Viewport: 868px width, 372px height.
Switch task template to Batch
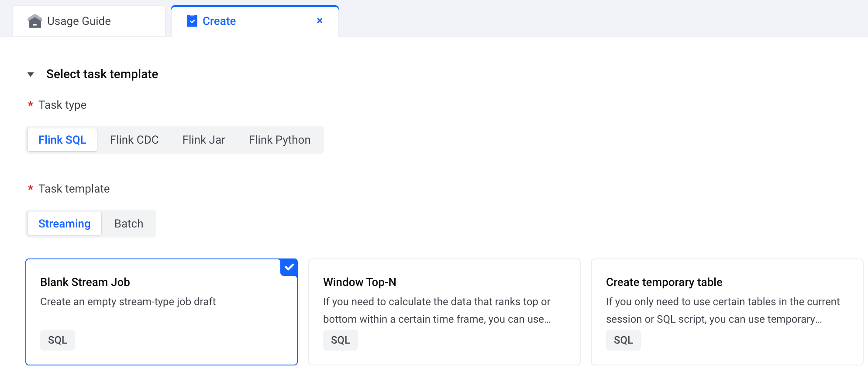tap(129, 224)
